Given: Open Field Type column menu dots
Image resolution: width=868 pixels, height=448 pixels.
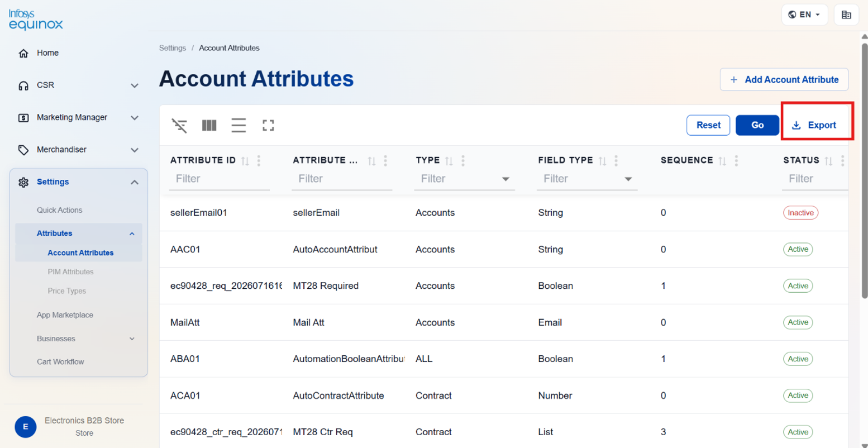Looking at the screenshot, I should (616, 161).
